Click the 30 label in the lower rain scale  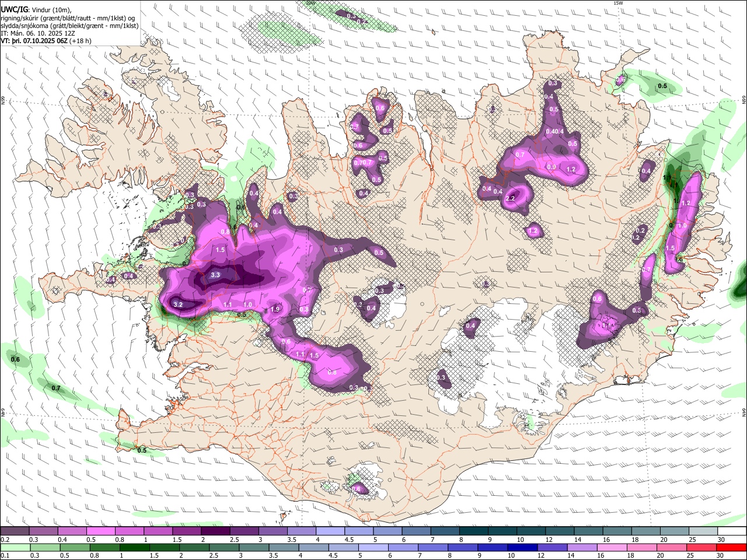click(720, 555)
